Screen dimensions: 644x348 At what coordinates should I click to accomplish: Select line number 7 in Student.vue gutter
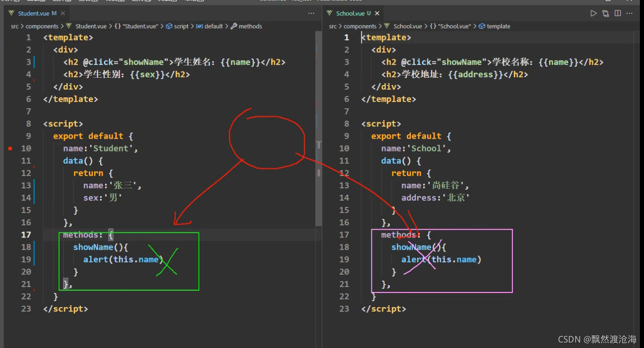tap(28, 111)
